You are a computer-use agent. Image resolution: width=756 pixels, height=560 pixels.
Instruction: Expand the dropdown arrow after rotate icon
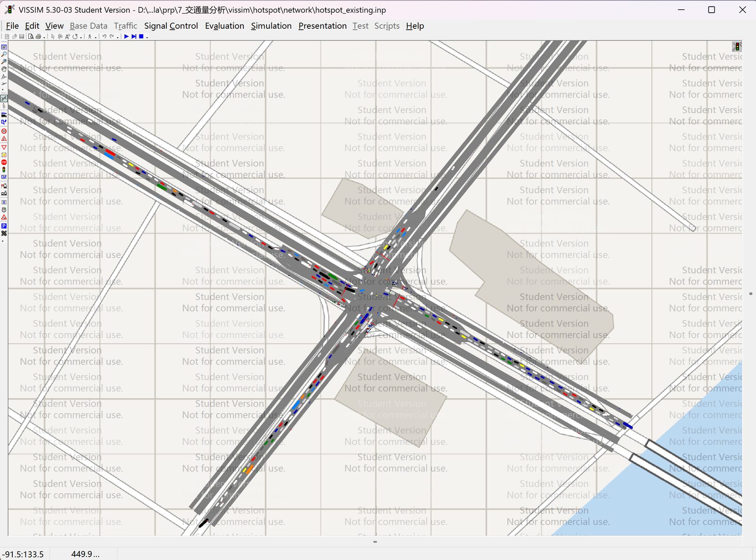pyautogui.click(x=81, y=37)
